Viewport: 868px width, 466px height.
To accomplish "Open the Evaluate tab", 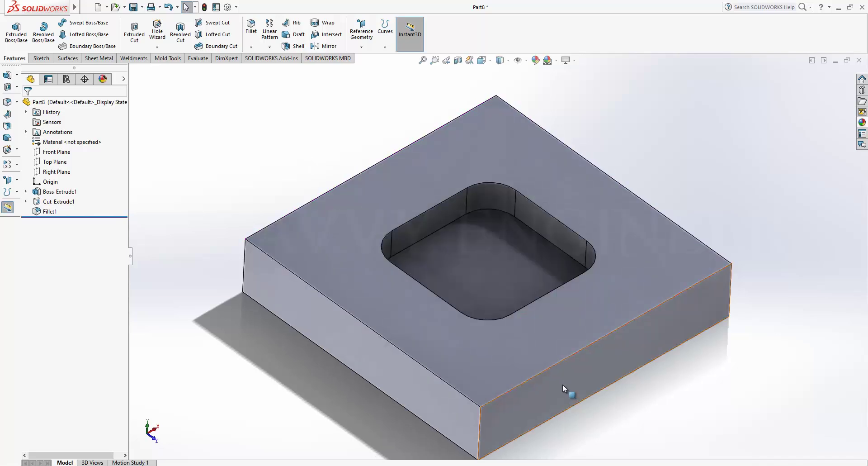I will point(198,58).
